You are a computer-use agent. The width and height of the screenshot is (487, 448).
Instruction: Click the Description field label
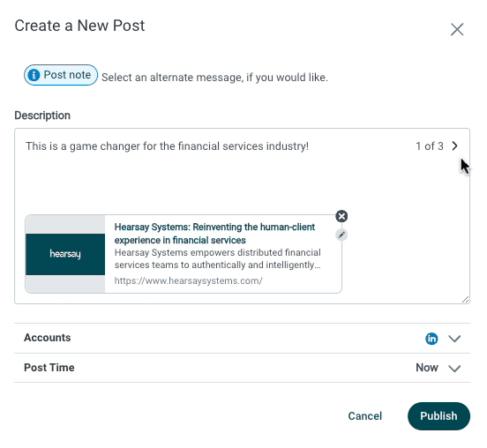click(x=42, y=116)
